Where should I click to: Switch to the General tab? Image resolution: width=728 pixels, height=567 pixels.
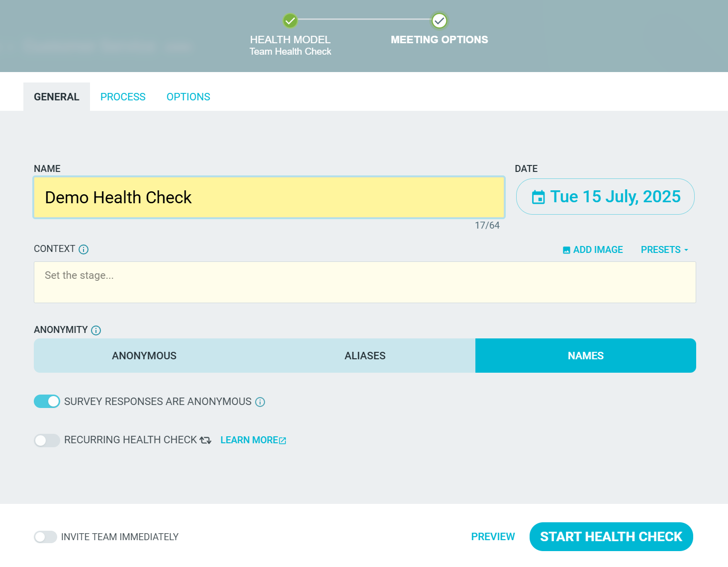pos(57,97)
